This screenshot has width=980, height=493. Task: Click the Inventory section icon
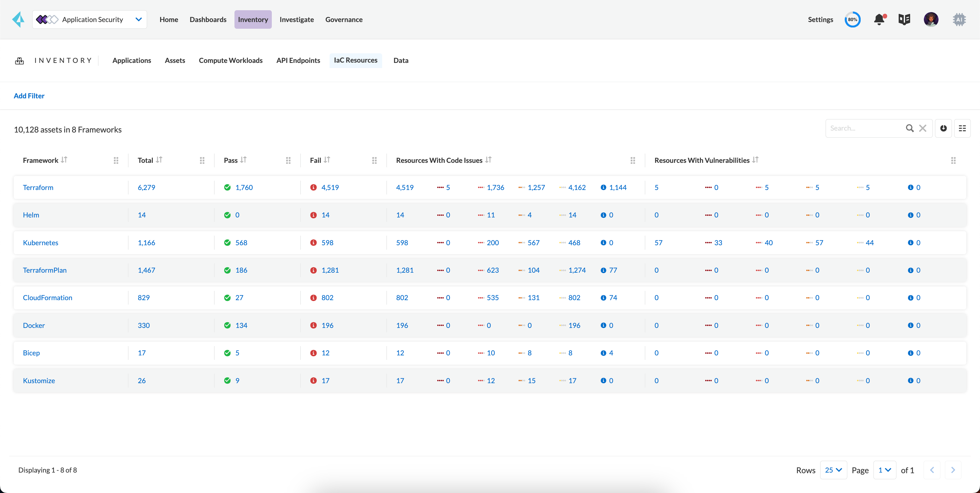[x=19, y=61]
